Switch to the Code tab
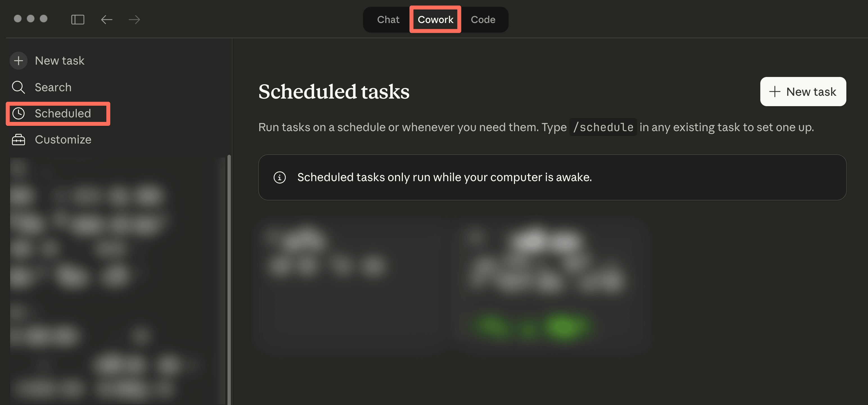868x405 pixels. 483,19
